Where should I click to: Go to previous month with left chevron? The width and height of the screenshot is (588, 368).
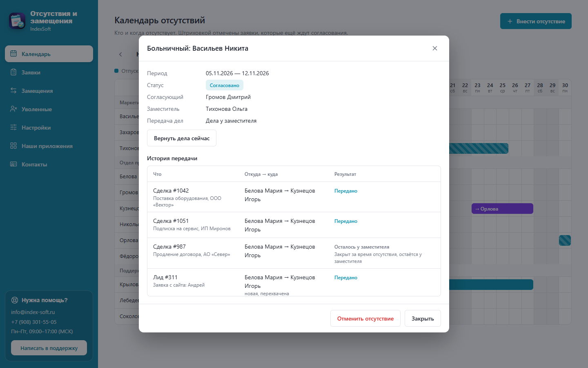click(x=120, y=54)
